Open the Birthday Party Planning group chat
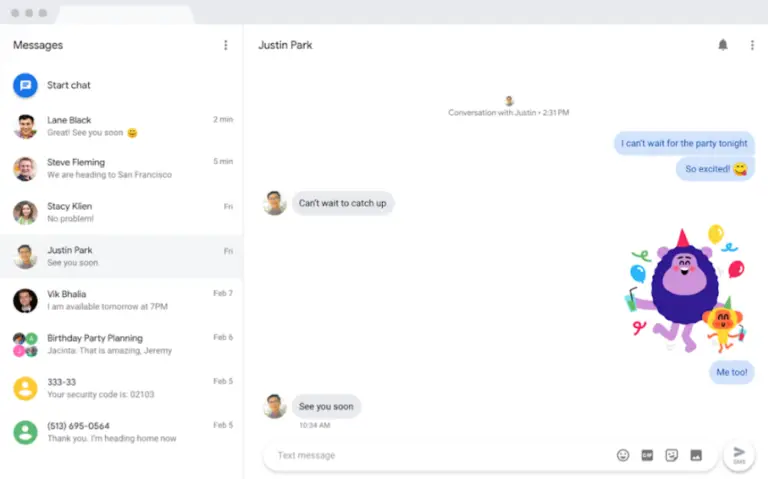This screenshot has height=479, width=768. coord(122,344)
